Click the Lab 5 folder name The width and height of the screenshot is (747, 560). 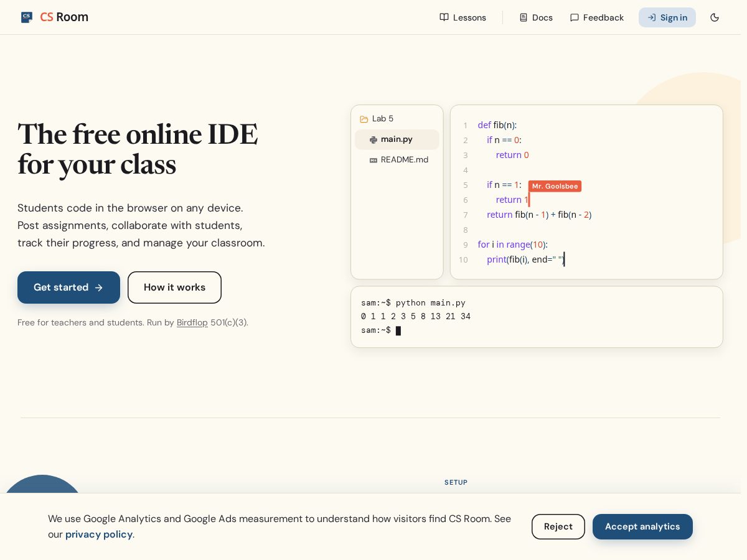pos(383,119)
